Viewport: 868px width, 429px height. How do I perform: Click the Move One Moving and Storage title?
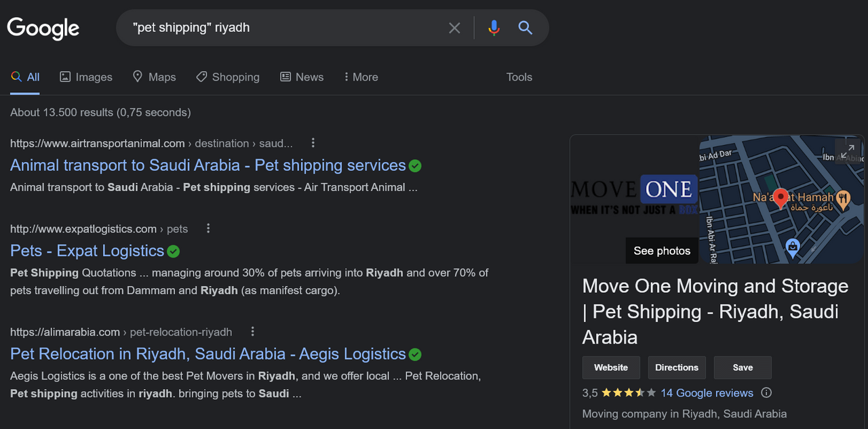pos(715,312)
